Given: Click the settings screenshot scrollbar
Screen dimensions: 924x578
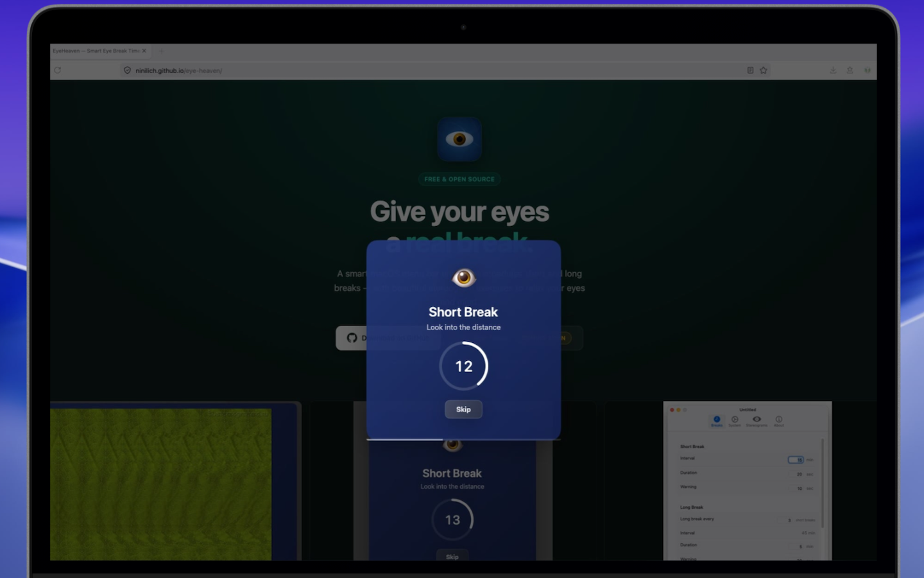Looking at the screenshot, I should [822, 483].
